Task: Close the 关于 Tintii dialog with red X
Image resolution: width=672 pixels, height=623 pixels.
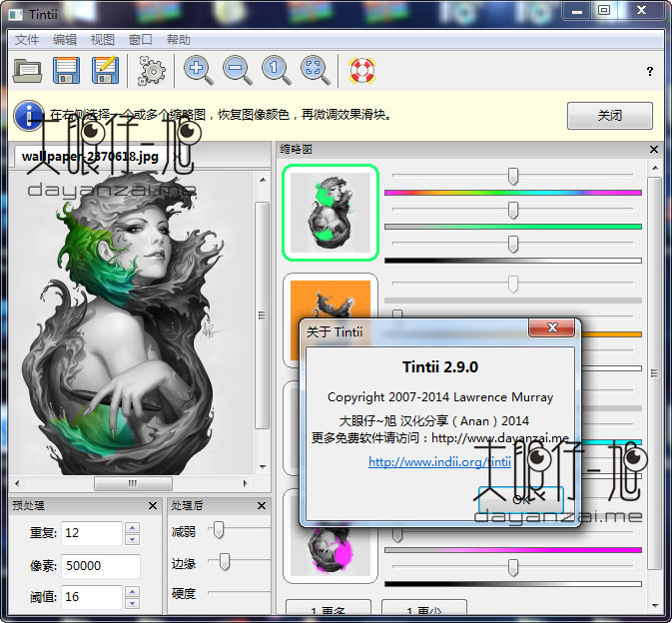Action: point(552,327)
